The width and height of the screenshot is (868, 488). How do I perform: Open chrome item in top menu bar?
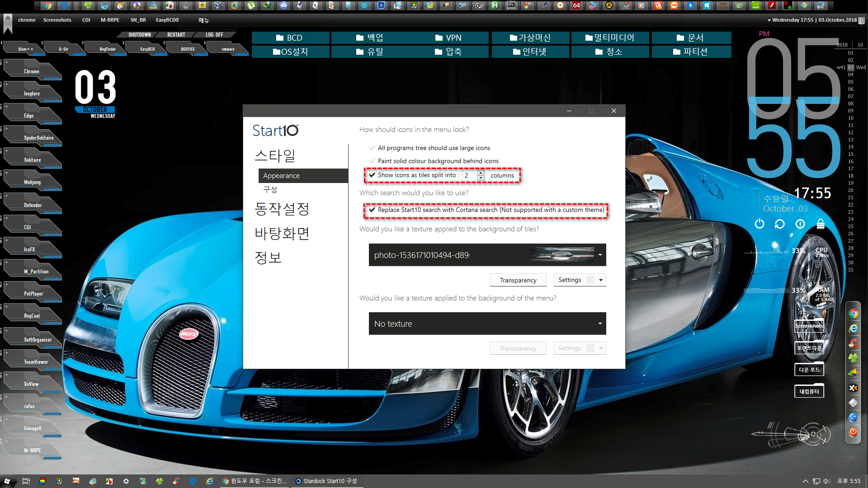[27, 20]
